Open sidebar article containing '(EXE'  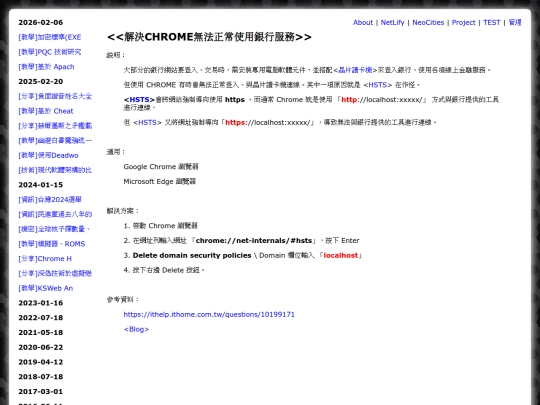[x=50, y=37]
